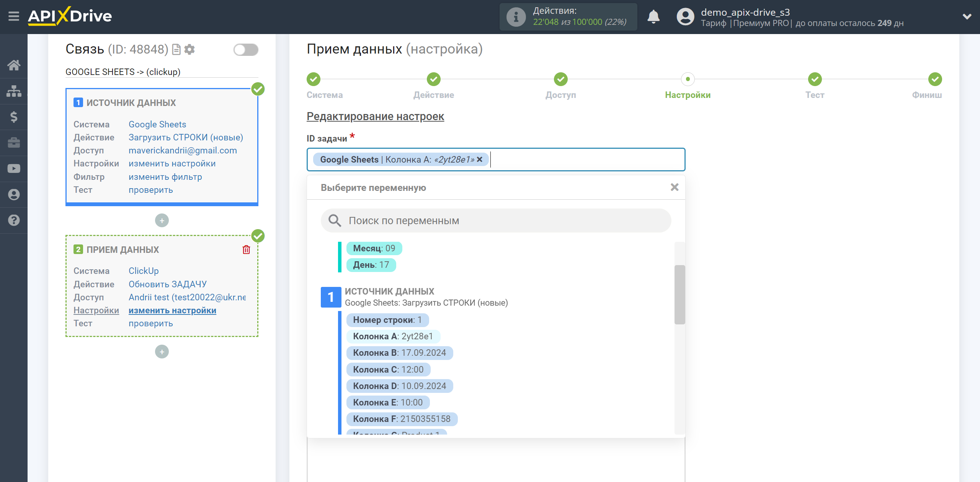980x482 pixels.
Task: Open briefcase icon in sidebar
Action: 14,143
